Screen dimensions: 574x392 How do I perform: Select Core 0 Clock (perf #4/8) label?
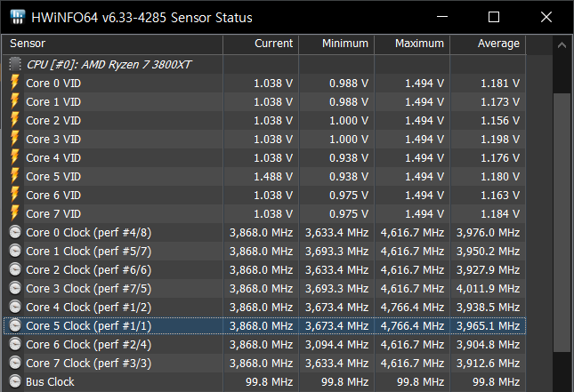pos(89,233)
